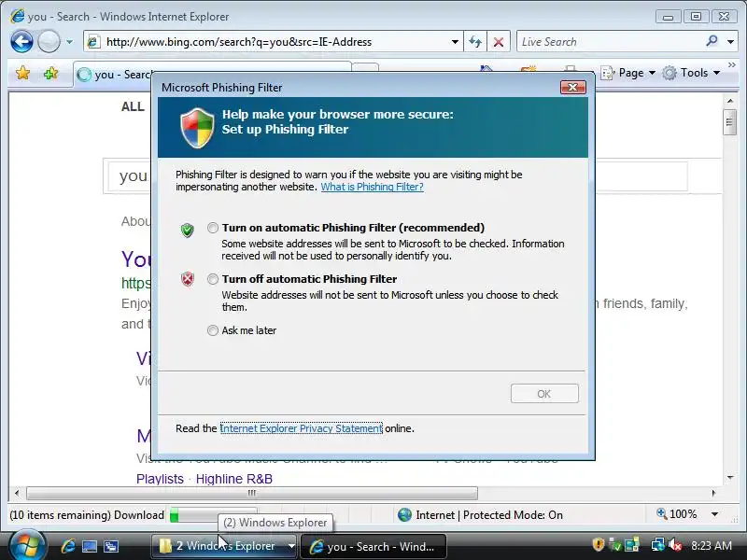Click the security alert shield tray icon

coord(598,544)
